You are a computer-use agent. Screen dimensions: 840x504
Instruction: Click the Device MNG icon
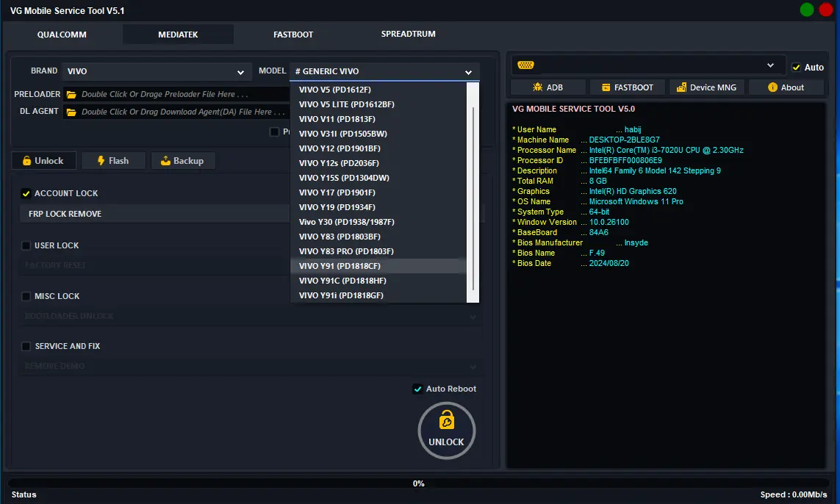coord(681,87)
